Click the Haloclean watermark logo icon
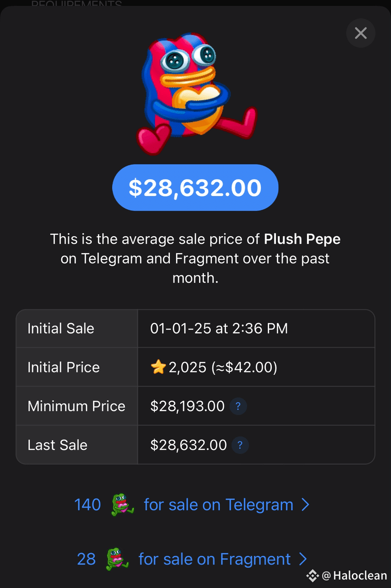This screenshot has width=391, height=588. [312, 576]
